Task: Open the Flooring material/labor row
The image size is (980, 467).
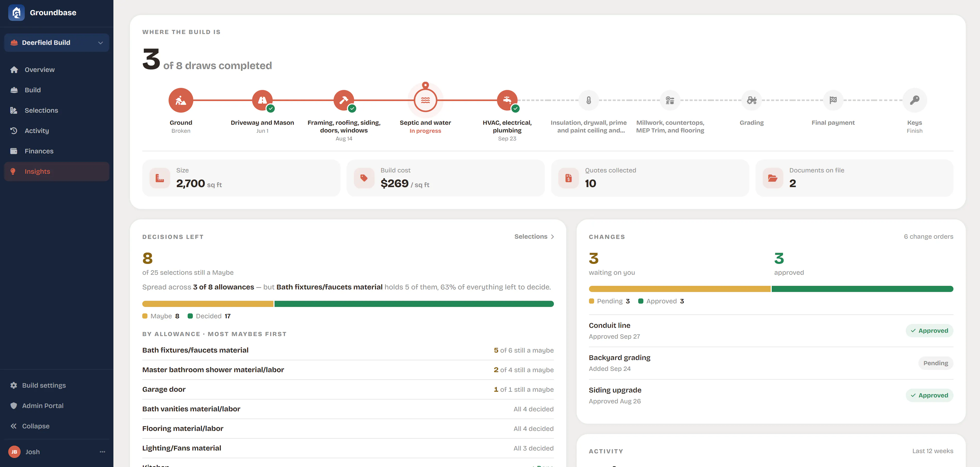Action: [348, 429]
